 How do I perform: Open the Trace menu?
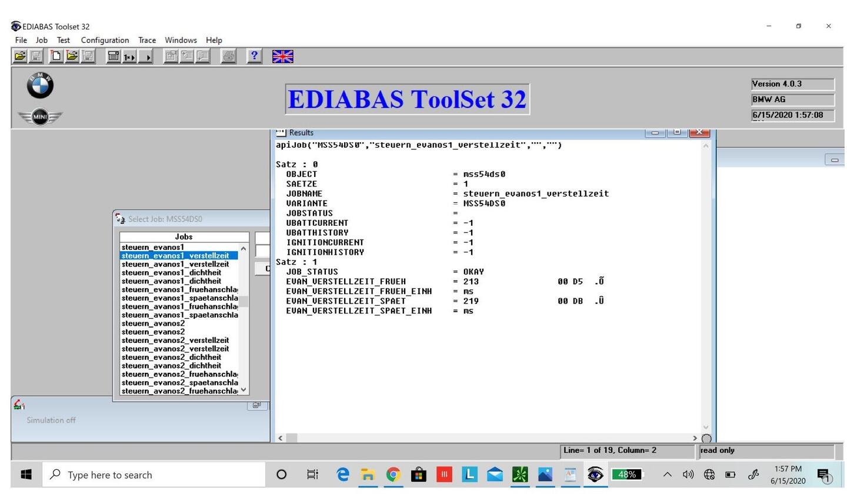[x=147, y=40]
